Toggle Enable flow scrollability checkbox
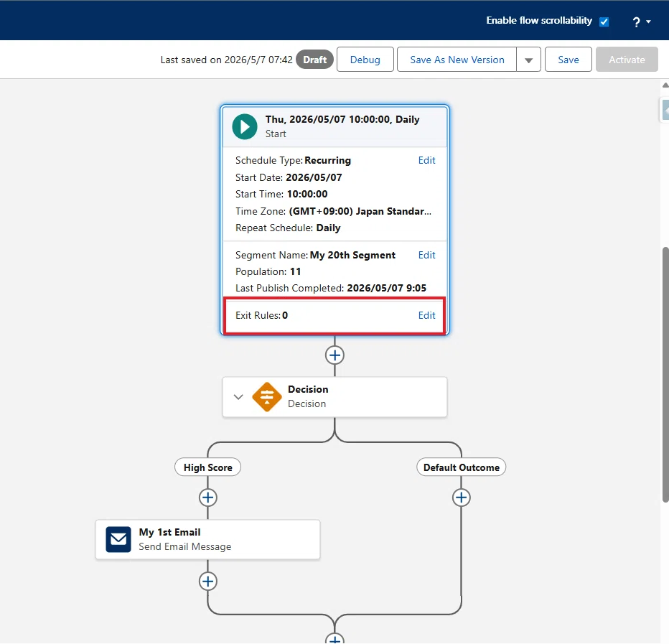669x644 pixels. 604,22
